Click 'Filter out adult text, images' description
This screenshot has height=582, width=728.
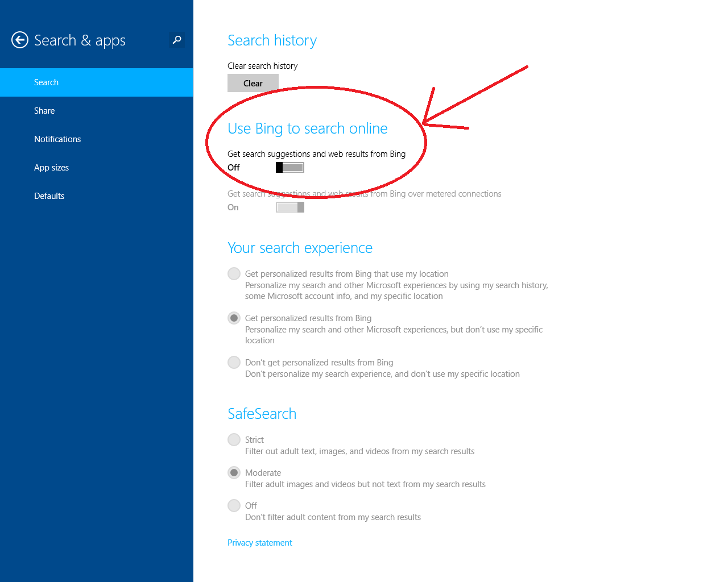(359, 451)
